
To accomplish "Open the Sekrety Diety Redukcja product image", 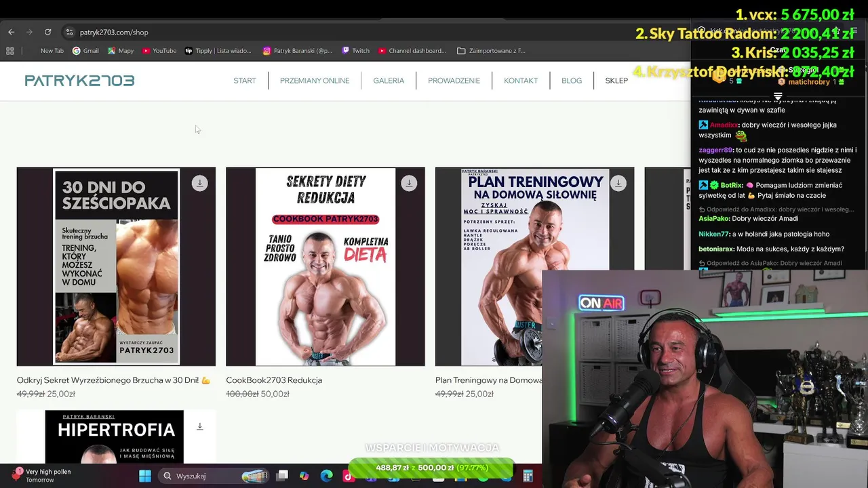I will pos(325,266).
